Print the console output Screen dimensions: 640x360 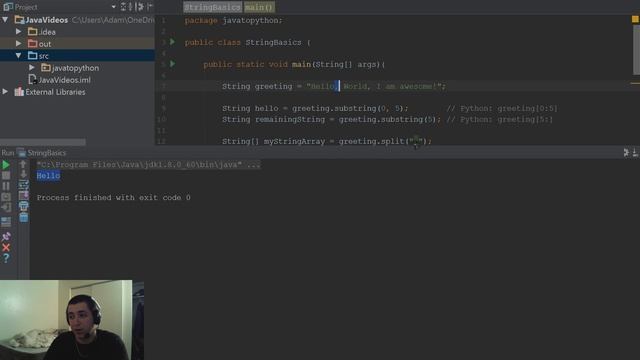(x=23, y=206)
